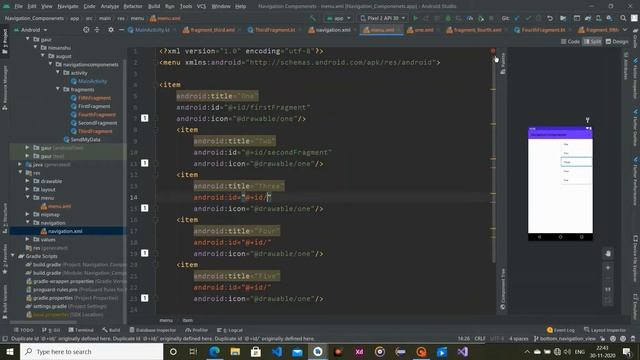This screenshot has height=360, width=640.
Task: Collapse the navigation folder
Action: [x=27, y=222]
